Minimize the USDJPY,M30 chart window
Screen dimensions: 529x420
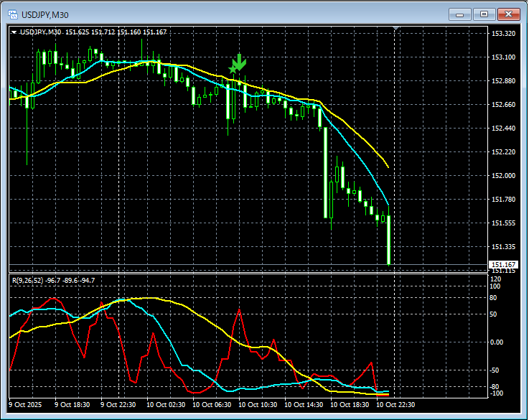460,14
